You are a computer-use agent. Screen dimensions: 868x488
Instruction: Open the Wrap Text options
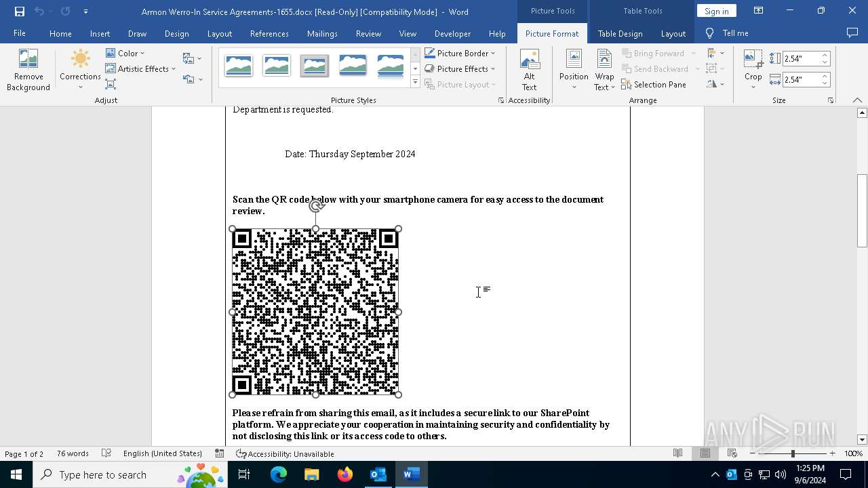click(x=604, y=70)
